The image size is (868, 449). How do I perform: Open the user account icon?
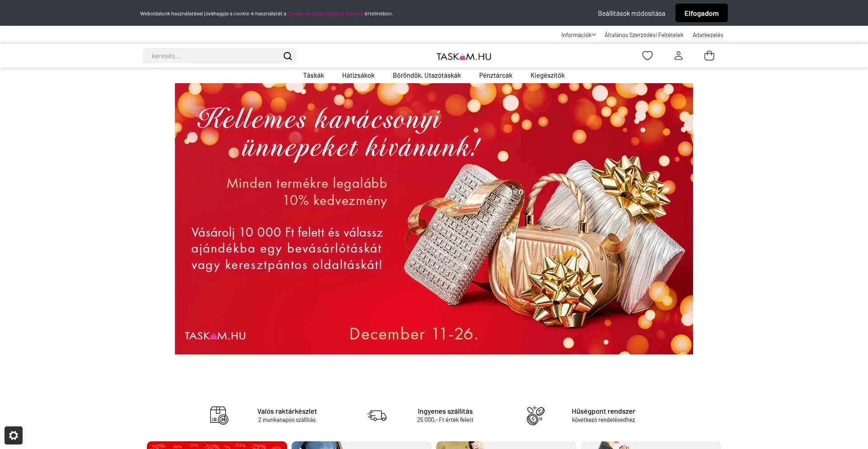678,56
